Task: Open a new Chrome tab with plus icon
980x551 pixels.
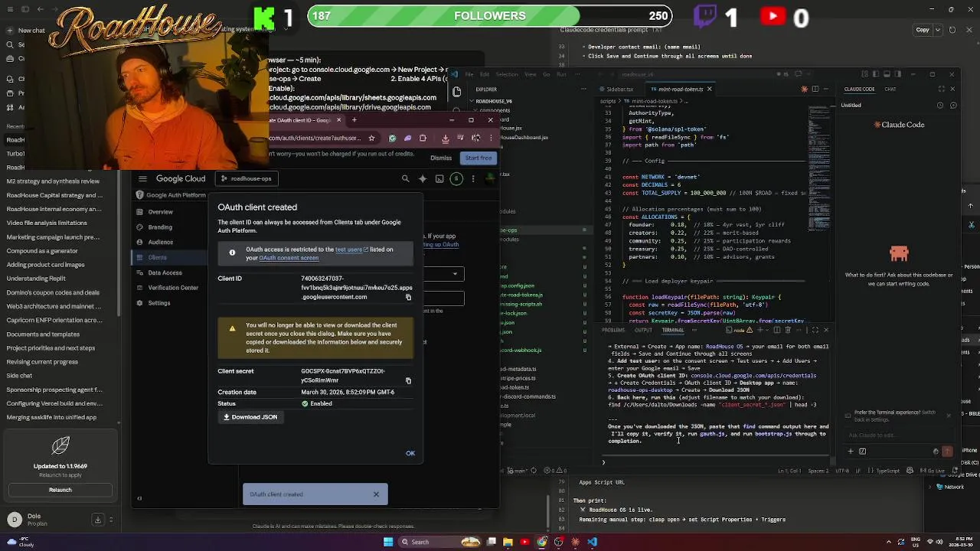Action: tap(354, 120)
